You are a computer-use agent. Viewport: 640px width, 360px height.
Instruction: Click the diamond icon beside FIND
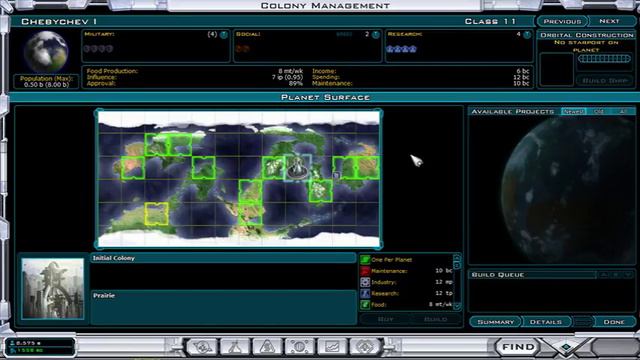pos(566,347)
